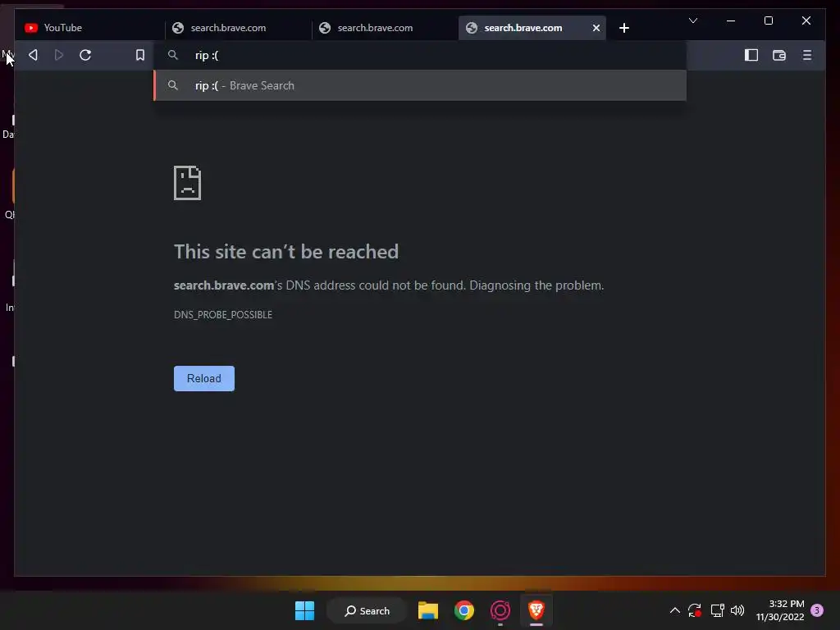The width and height of the screenshot is (840, 630).
Task: Click the sync status tray icon
Action: coord(695,610)
